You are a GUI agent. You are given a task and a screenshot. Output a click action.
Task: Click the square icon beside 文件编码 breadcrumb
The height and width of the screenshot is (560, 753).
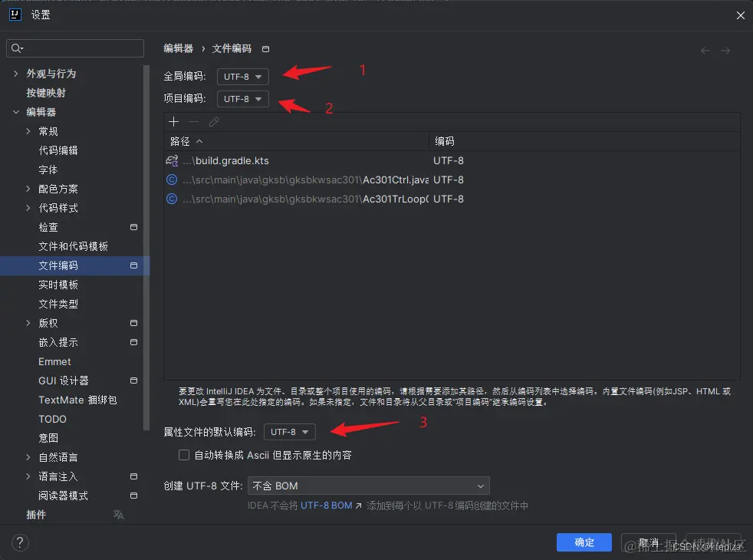coord(265,48)
